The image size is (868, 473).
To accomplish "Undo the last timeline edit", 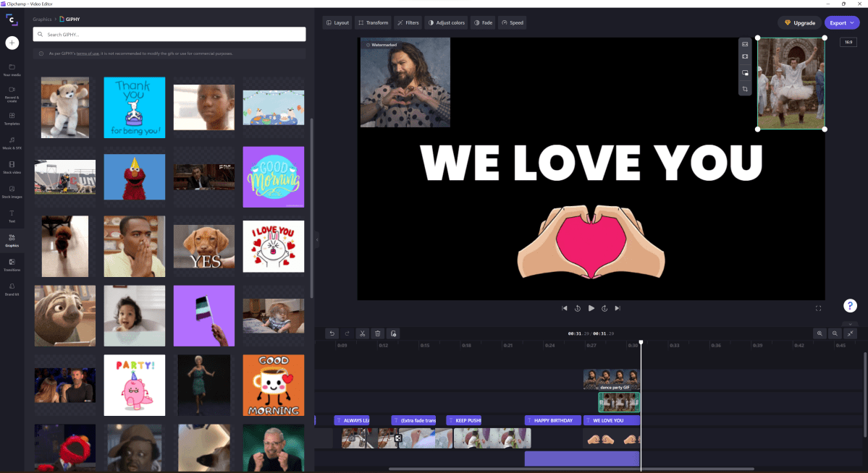I will 332,333.
